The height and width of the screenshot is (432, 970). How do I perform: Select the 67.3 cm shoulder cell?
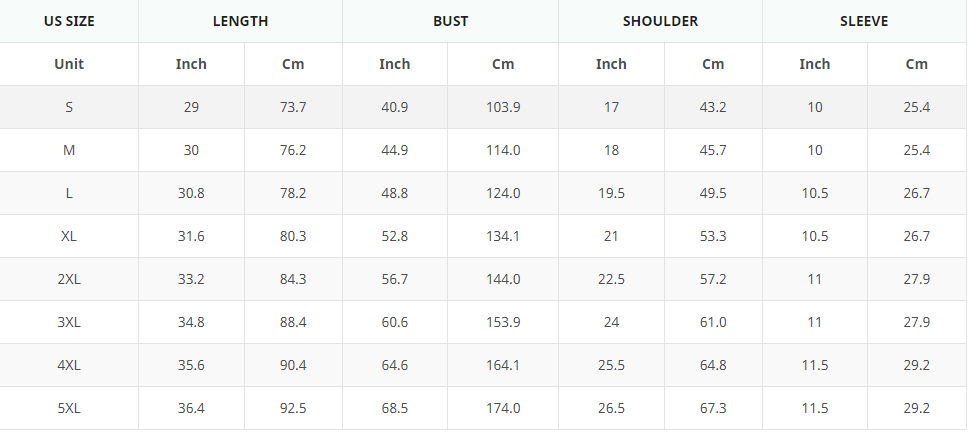coord(712,408)
